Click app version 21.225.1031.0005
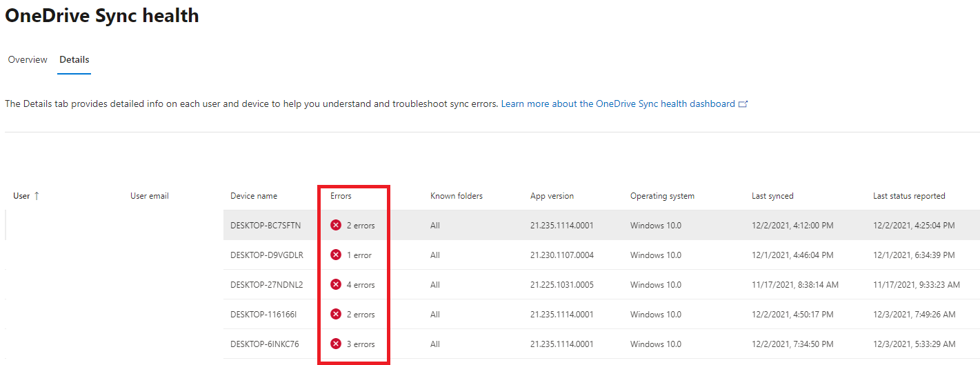The image size is (980, 365). click(x=562, y=285)
